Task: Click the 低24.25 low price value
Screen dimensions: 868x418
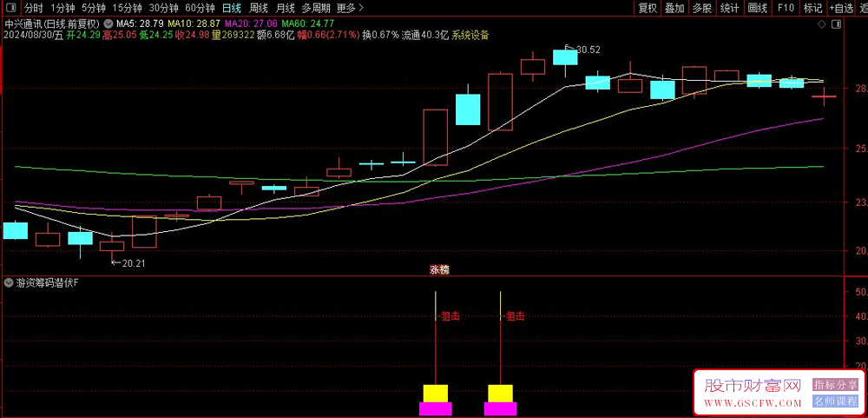Action: (x=158, y=35)
